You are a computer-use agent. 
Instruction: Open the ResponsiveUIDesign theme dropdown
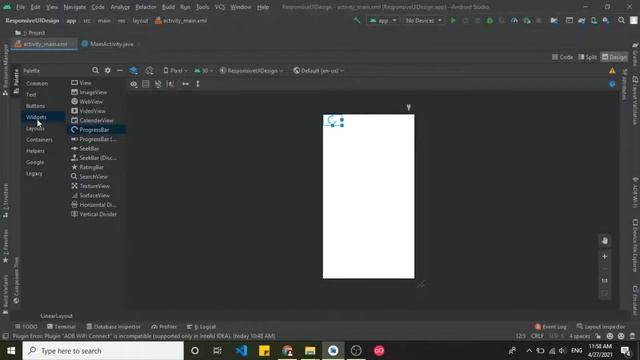(251, 71)
